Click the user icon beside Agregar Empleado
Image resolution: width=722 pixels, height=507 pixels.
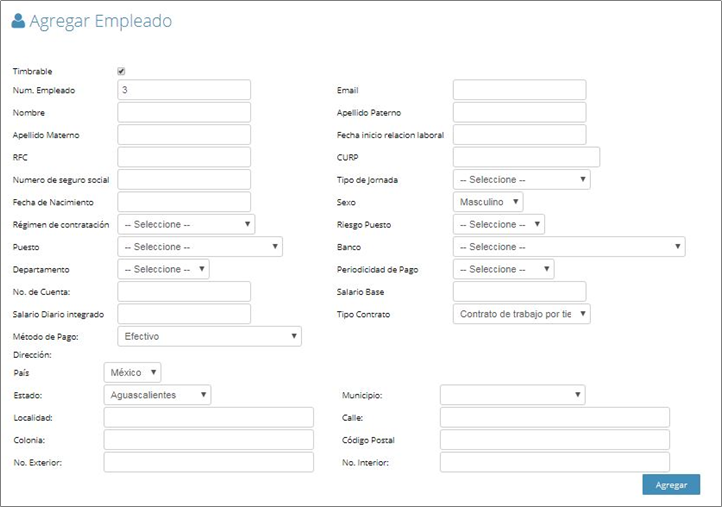(18, 21)
